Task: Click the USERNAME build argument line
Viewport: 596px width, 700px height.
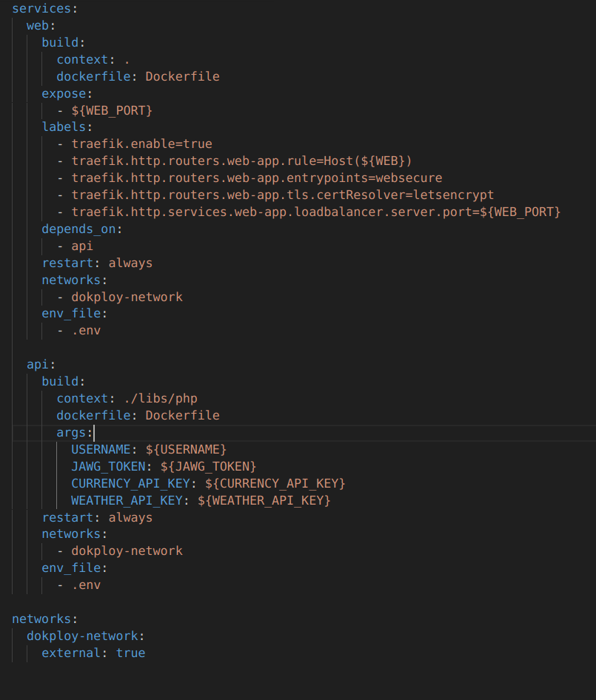Action: pyautogui.click(x=148, y=449)
